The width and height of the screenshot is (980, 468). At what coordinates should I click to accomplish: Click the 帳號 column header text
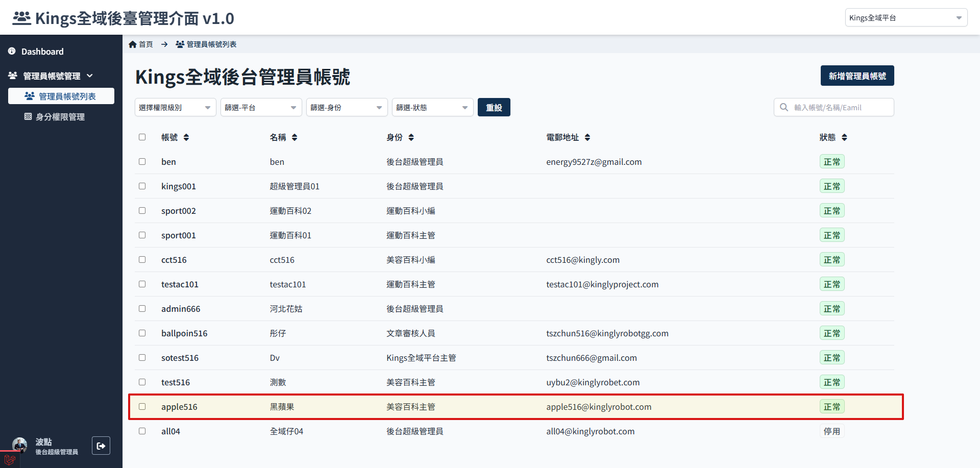coord(169,137)
